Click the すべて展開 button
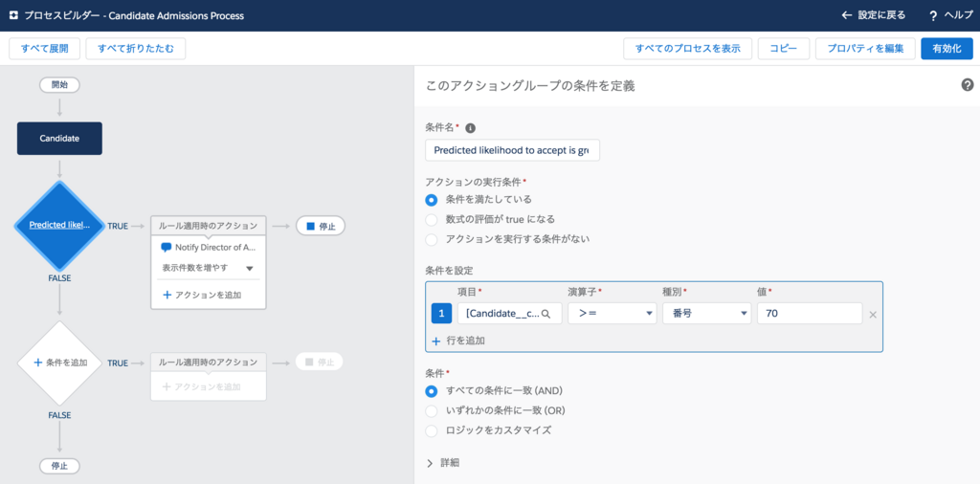 (44, 49)
